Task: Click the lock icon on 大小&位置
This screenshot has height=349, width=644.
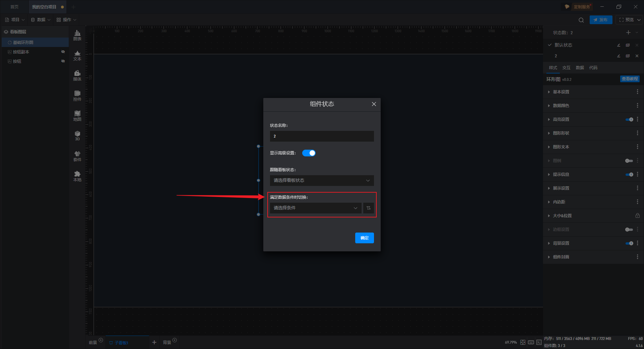Action: (637, 215)
